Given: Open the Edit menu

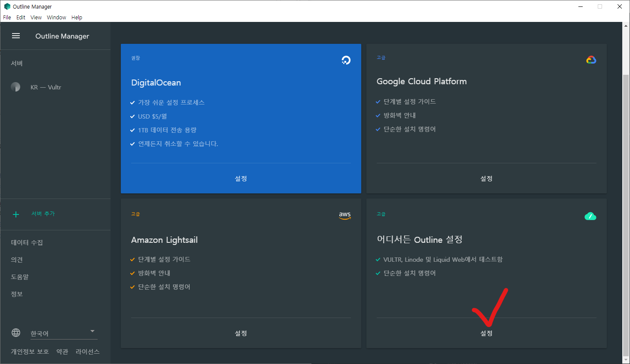Looking at the screenshot, I should (21, 18).
